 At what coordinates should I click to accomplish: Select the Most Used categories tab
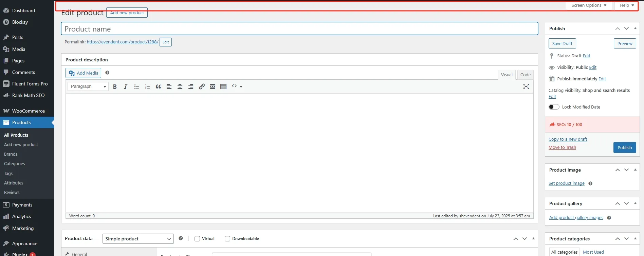tap(593, 252)
